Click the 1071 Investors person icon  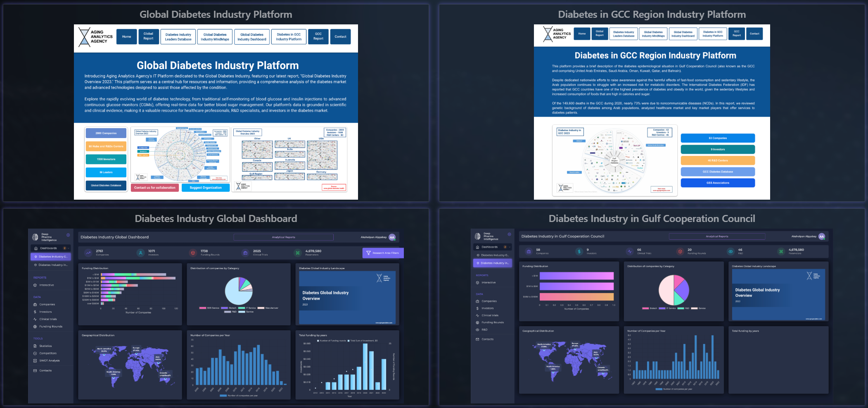pyautogui.click(x=141, y=253)
